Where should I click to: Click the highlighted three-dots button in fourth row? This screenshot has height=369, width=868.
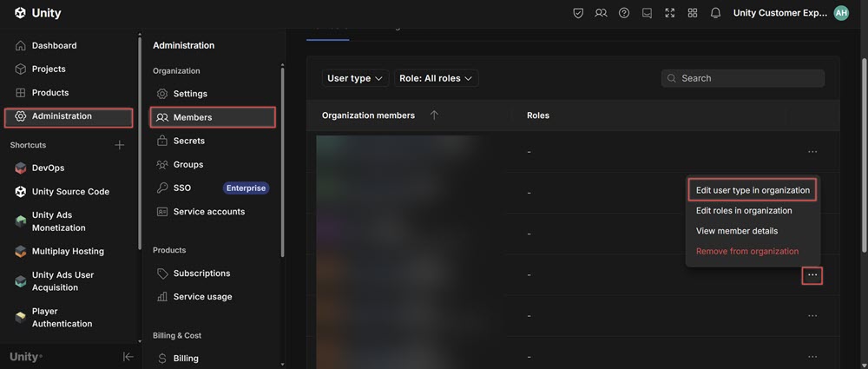(812, 275)
